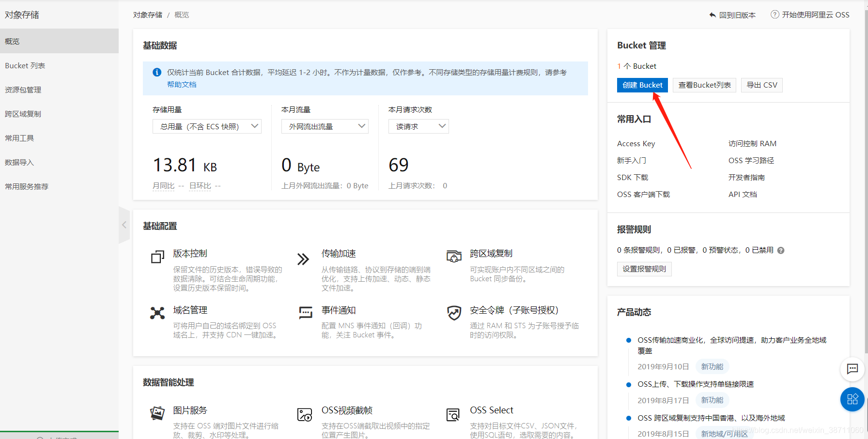The height and width of the screenshot is (439, 868).
Task: Click the 回到旧版本 link
Action: tap(737, 15)
